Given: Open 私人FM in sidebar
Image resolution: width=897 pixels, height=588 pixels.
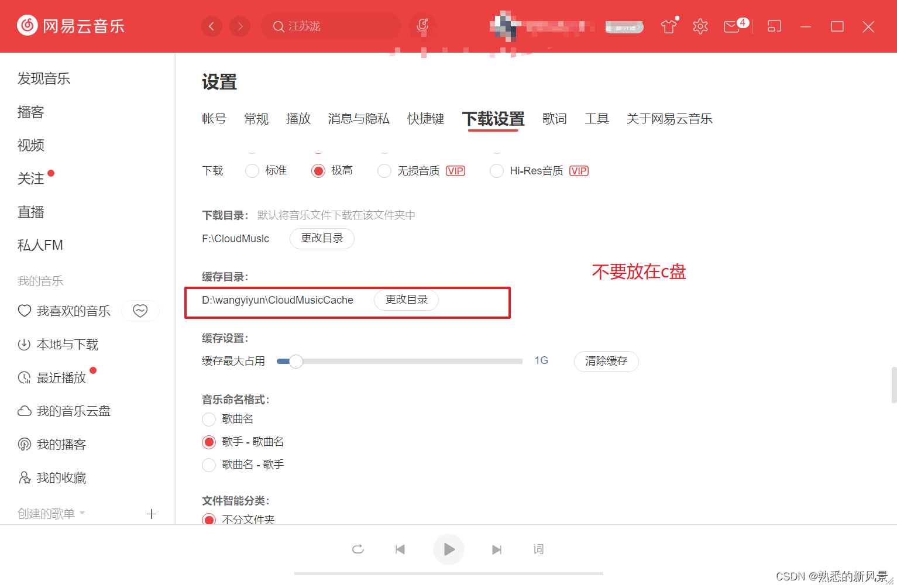Looking at the screenshot, I should (40, 245).
